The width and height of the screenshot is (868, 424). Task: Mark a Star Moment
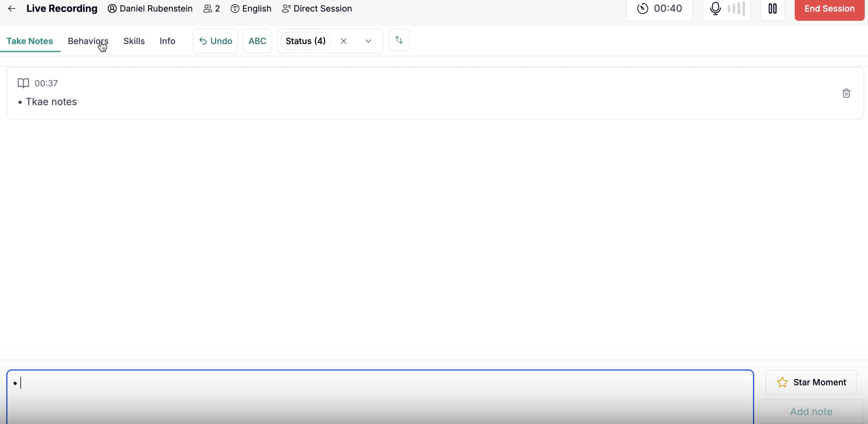pos(811,382)
